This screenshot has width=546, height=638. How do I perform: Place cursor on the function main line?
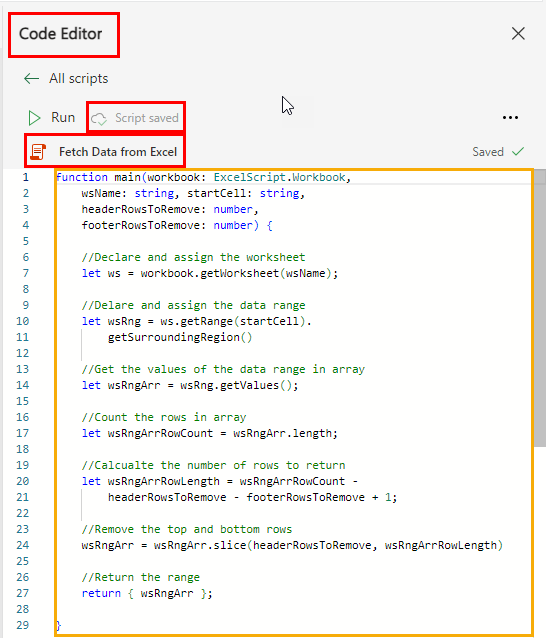(203, 177)
